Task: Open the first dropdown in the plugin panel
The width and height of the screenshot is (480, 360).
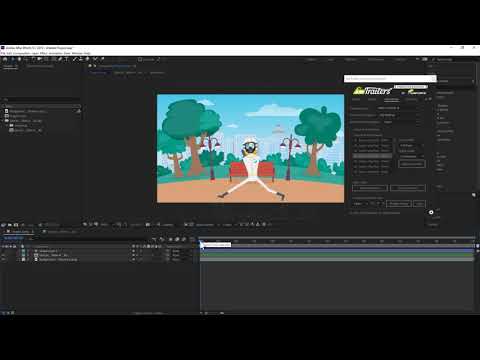Action: click(x=398, y=108)
